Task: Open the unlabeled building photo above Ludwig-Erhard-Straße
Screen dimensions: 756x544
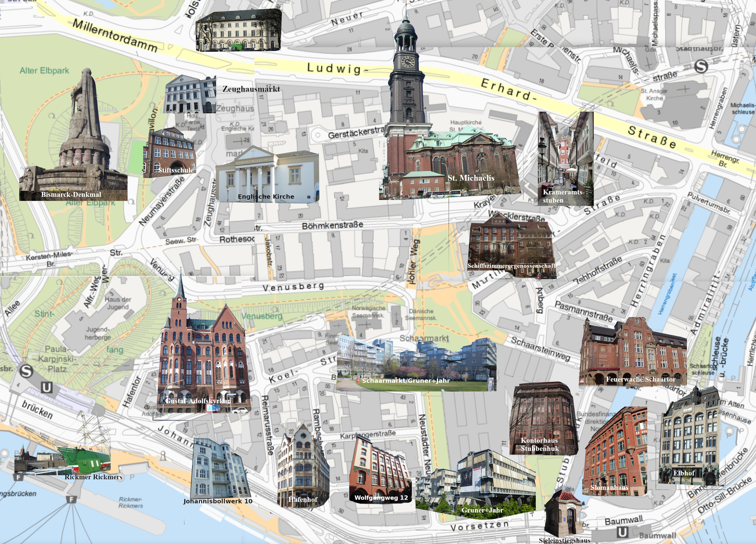Action: click(x=239, y=30)
